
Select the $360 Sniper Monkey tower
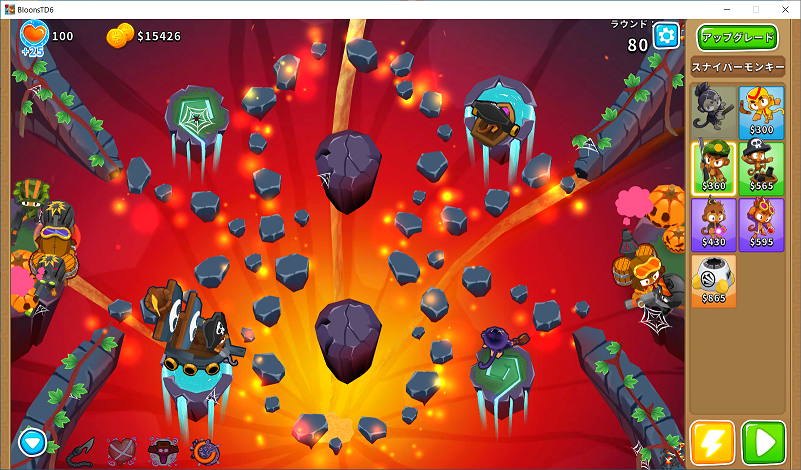click(714, 166)
